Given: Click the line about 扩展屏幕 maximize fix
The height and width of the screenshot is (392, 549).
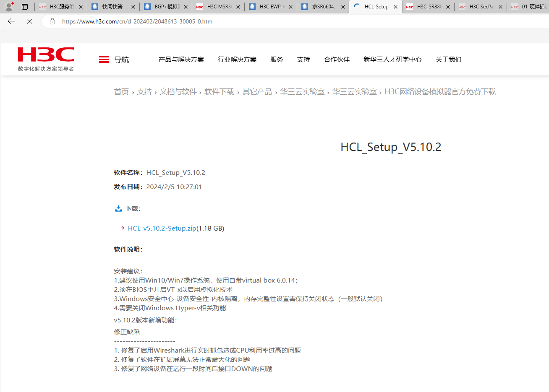Looking at the screenshot, I should [182, 360].
